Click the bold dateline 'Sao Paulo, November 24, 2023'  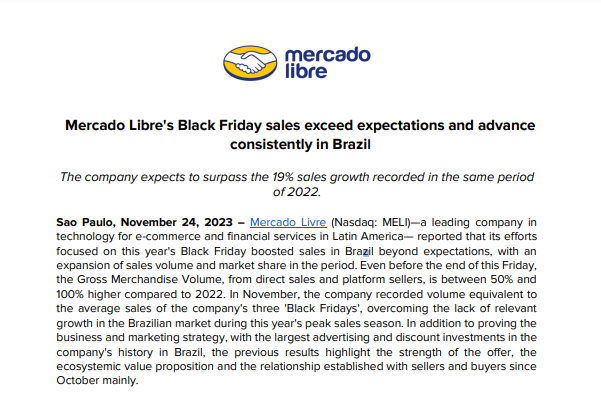[x=145, y=222]
